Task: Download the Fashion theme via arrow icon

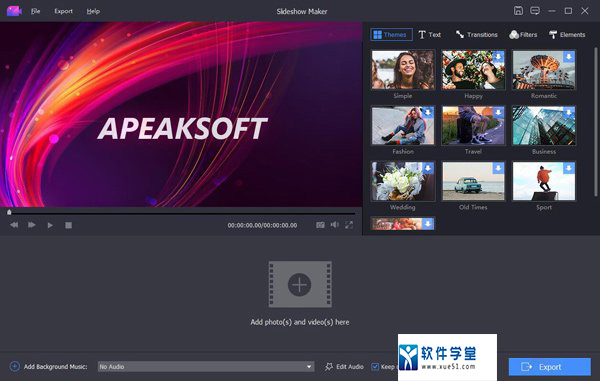Action: coord(428,112)
